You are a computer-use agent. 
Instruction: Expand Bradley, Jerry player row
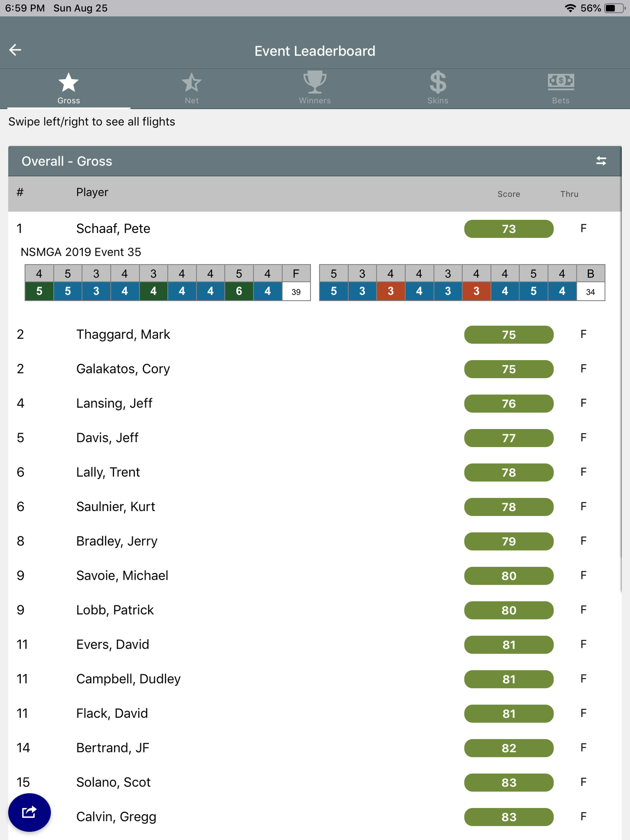[117, 541]
